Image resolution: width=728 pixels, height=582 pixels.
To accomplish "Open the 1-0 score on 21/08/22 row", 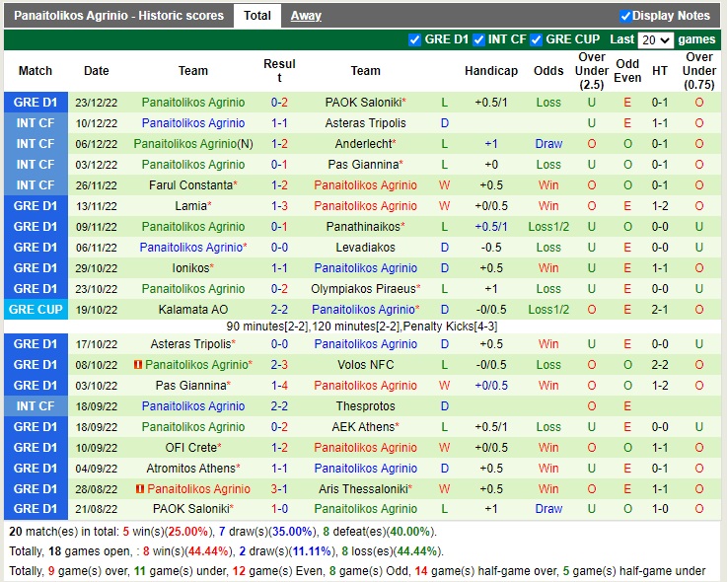I will [x=279, y=509].
